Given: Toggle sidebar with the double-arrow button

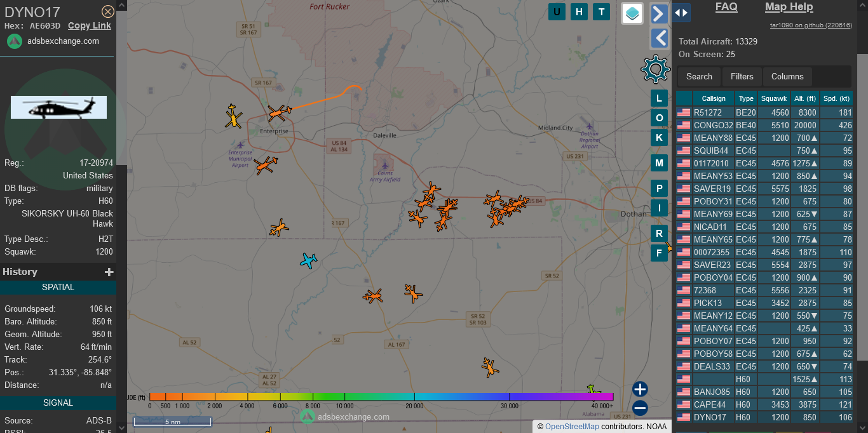Looking at the screenshot, I should pos(681,12).
